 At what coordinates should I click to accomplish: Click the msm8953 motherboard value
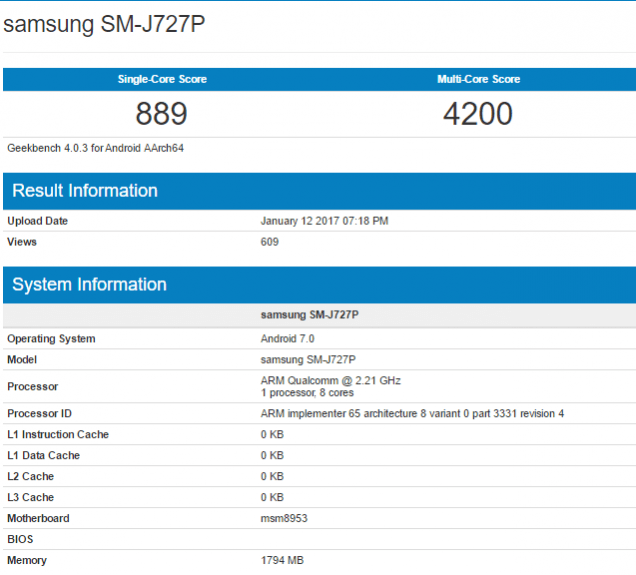(285, 518)
